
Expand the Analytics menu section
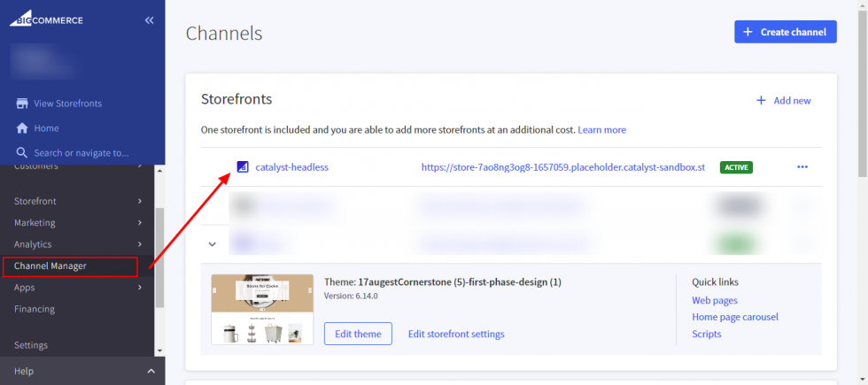pyautogui.click(x=140, y=244)
